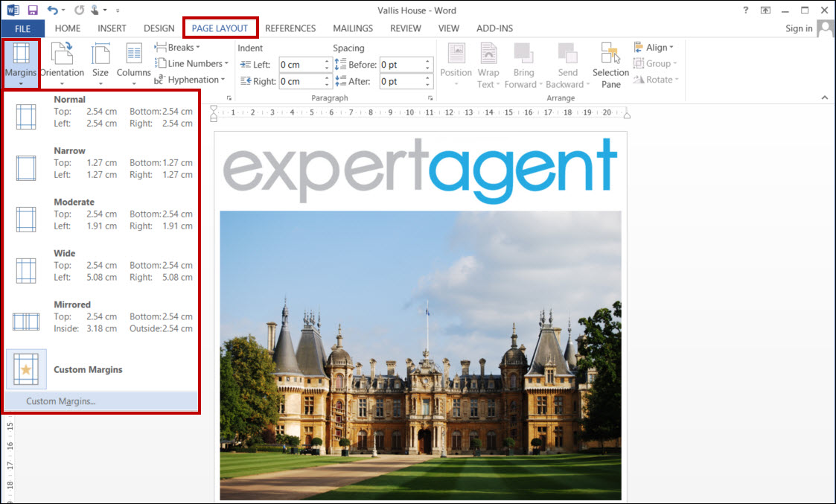Switch to the DESIGN tab

pyautogui.click(x=159, y=28)
